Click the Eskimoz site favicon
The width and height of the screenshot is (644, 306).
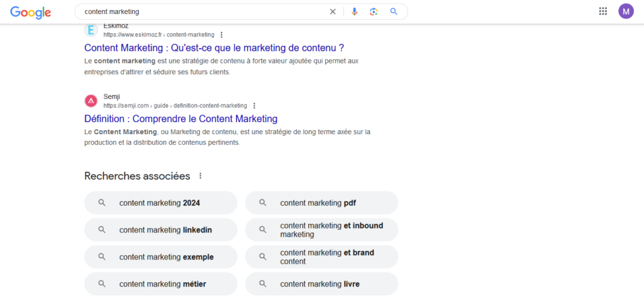click(91, 30)
